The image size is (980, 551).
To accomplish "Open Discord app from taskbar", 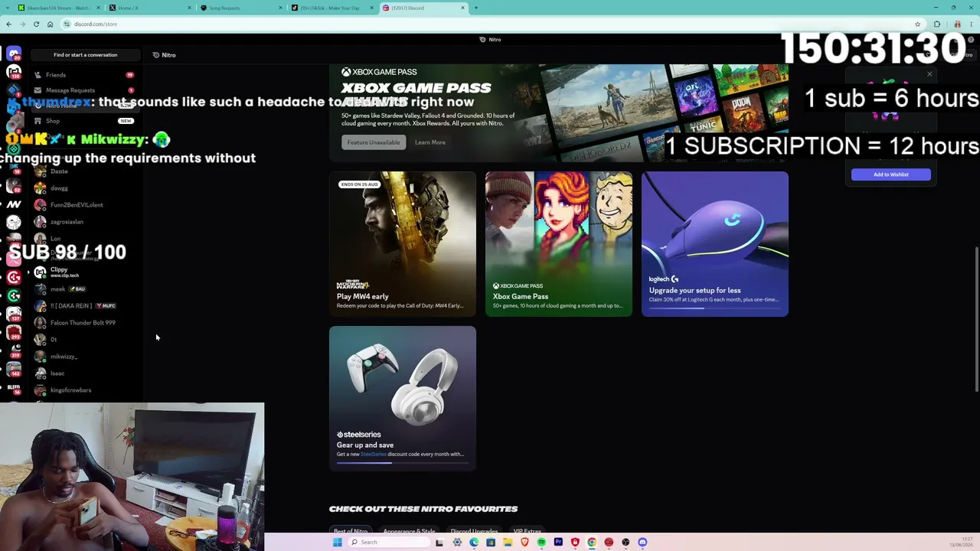I will click(642, 543).
